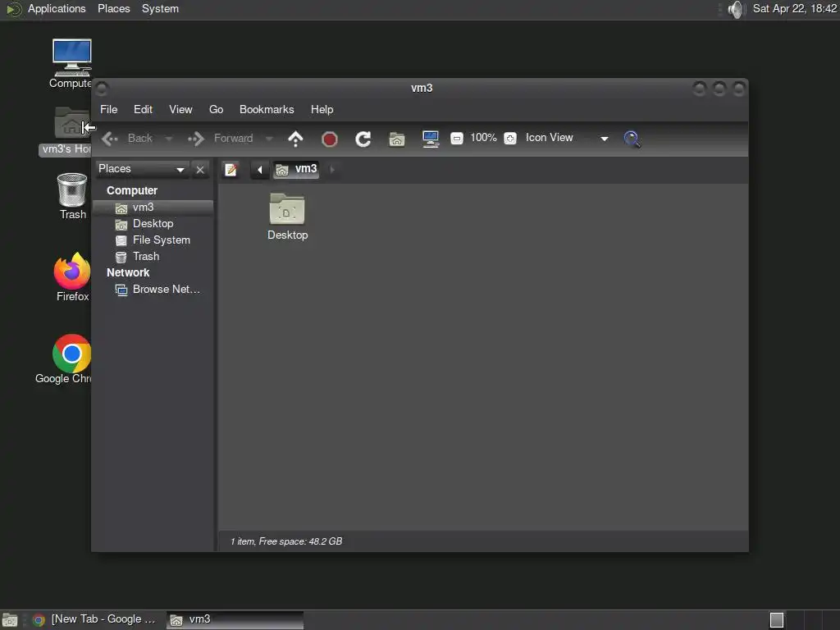Click 100% zoom level button
Screen dimensions: 840x630
tap(483, 138)
